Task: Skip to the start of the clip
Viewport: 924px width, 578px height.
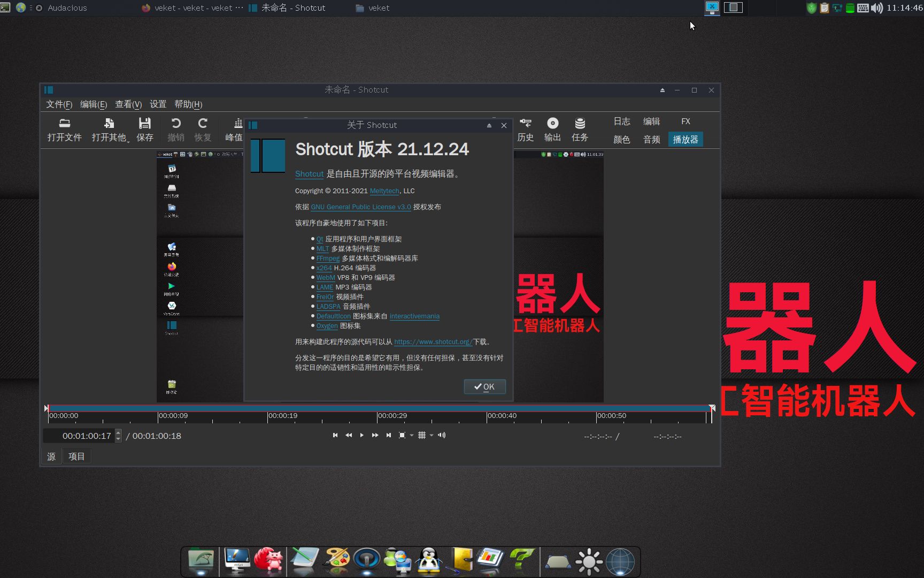Action: point(335,435)
